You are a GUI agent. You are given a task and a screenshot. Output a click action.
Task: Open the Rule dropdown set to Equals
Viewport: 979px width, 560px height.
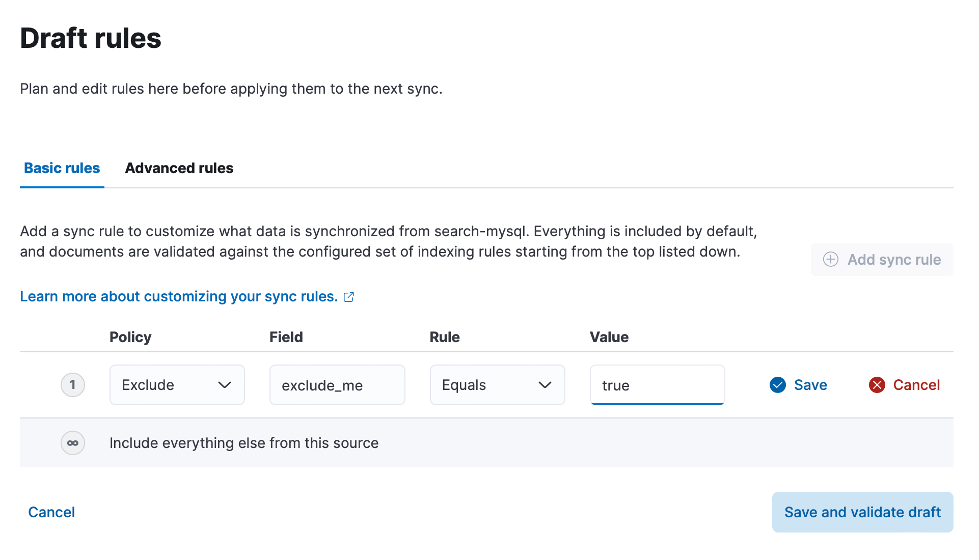pos(498,385)
